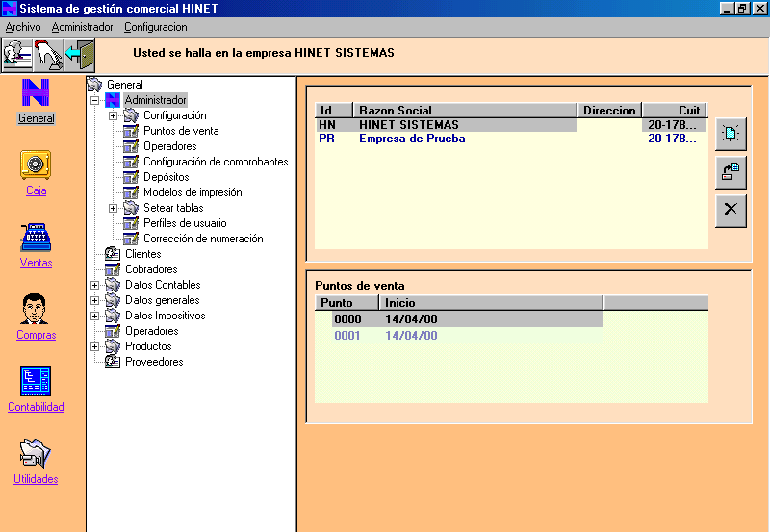The image size is (770, 532).
Task: Click the operator/user toolbar icon
Action: tap(17, 56)
